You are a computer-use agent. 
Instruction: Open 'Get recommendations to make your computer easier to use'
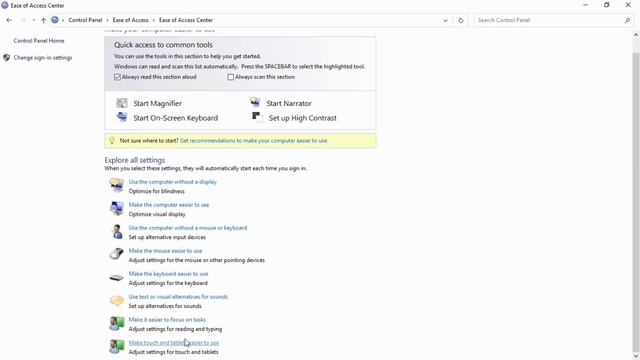pyautogui.click(x=253, y=140)
